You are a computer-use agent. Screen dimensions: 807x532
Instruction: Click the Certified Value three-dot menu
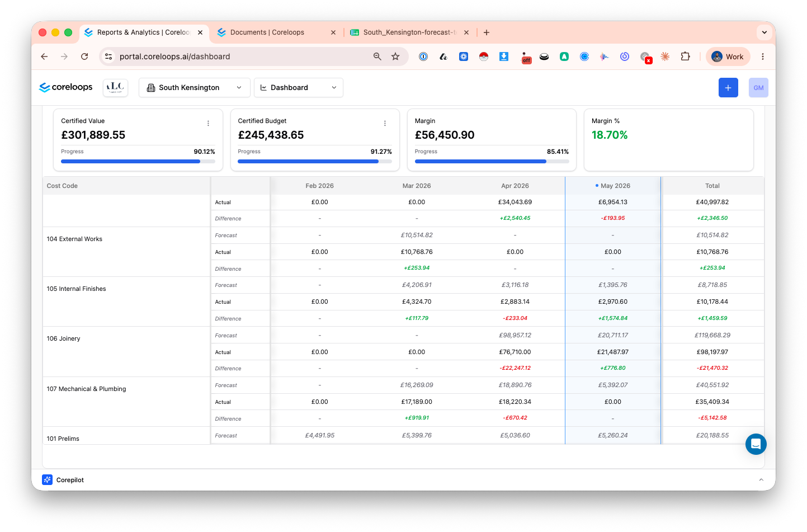(x=208, y=124)
